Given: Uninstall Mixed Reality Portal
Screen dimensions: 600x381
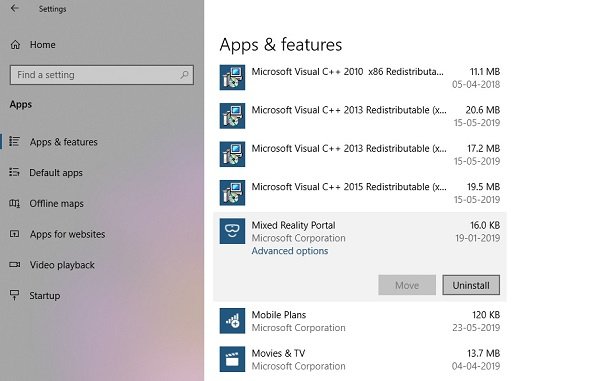Looking at the screenshot, I should [x=471, y=285].
